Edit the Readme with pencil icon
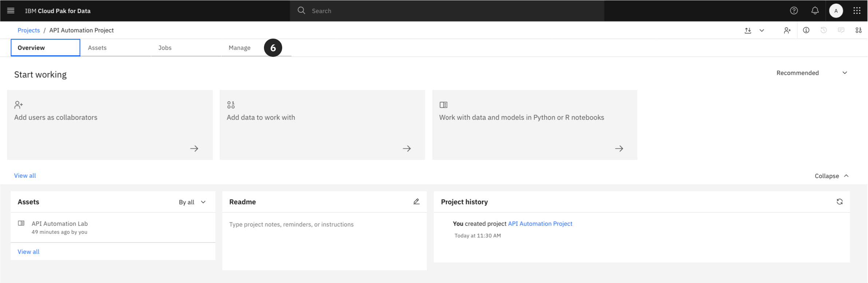868x283 pixels. coord(416,201)
